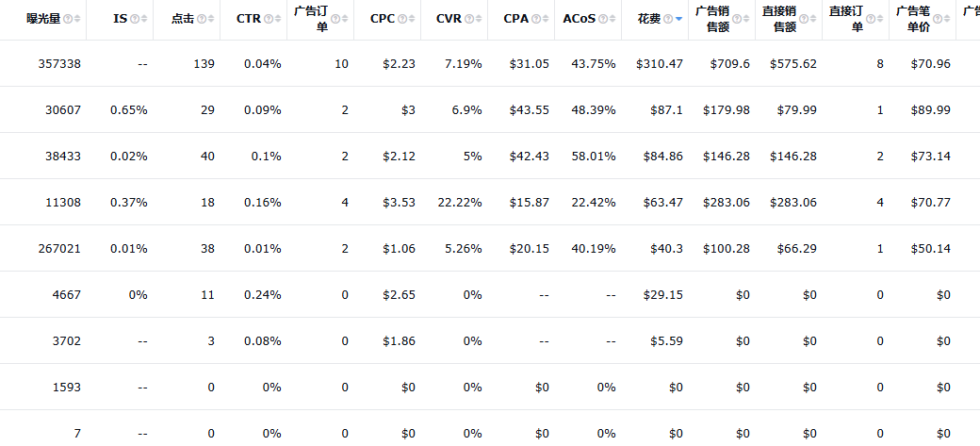Image resolution: width=980 pixels, height=446 pixels.
Task: Select the CPC column header label
Action: (x=383, y=19)
